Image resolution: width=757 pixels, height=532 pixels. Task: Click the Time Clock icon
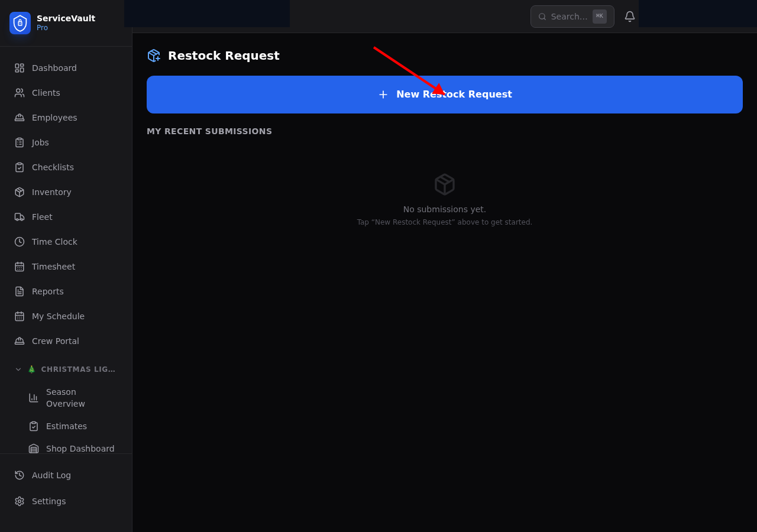20,241
